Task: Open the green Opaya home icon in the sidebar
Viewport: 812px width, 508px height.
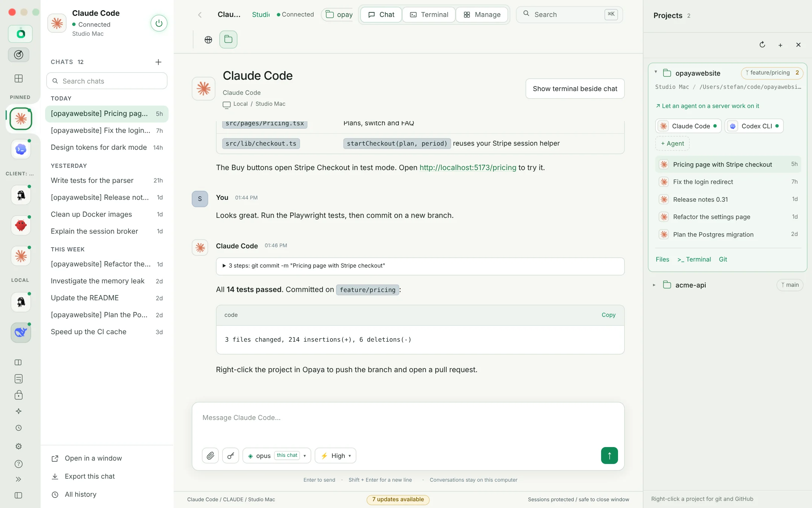Action: (21, 34)
